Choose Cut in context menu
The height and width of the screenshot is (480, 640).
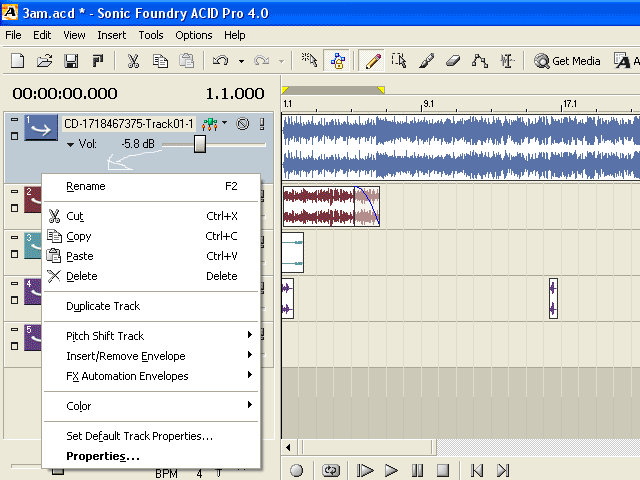point(151,216)
